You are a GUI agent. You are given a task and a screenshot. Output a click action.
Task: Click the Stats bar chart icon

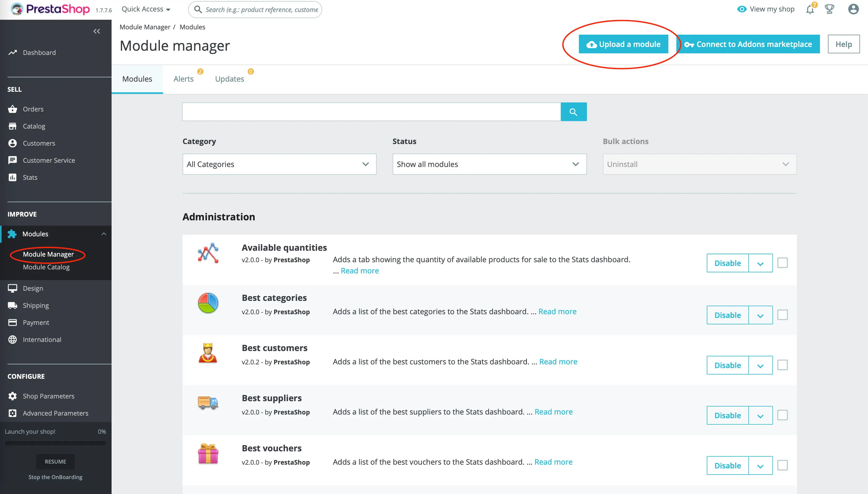[x=13, y=177]
